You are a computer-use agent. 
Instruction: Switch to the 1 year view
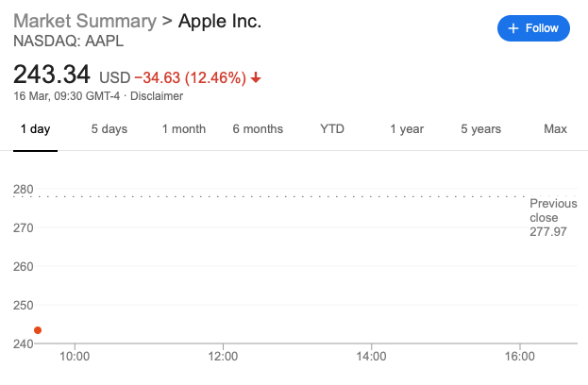407,129
